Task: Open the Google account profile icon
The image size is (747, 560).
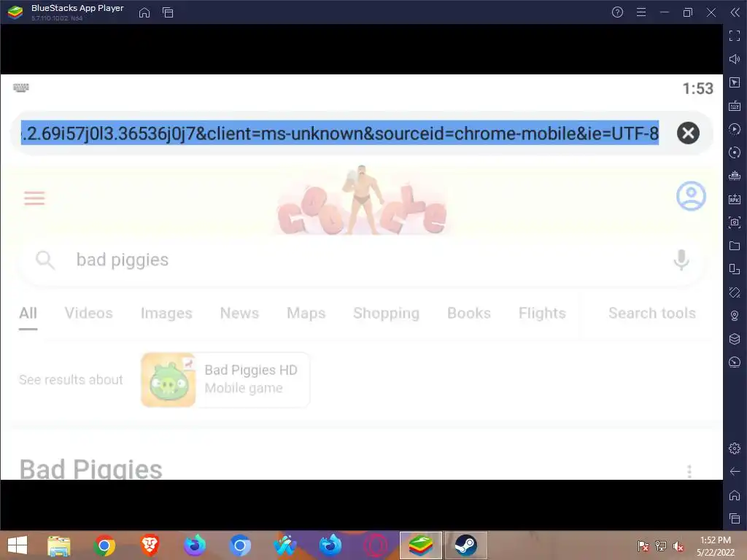Action: pyautogui.click(x=691, y=195)
